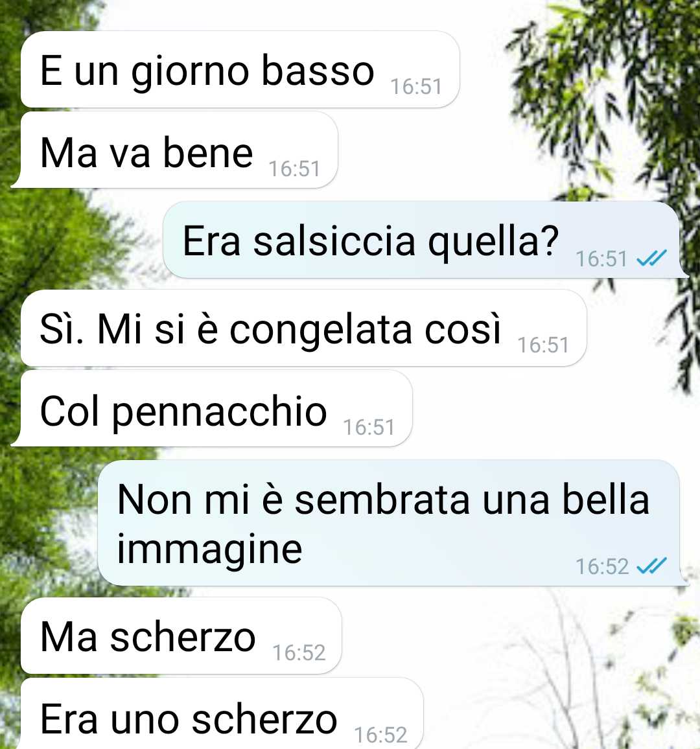Screen dimensions: 700x749
Task: Tap the tree wallpaper background at top right
Action: [598, 95]
